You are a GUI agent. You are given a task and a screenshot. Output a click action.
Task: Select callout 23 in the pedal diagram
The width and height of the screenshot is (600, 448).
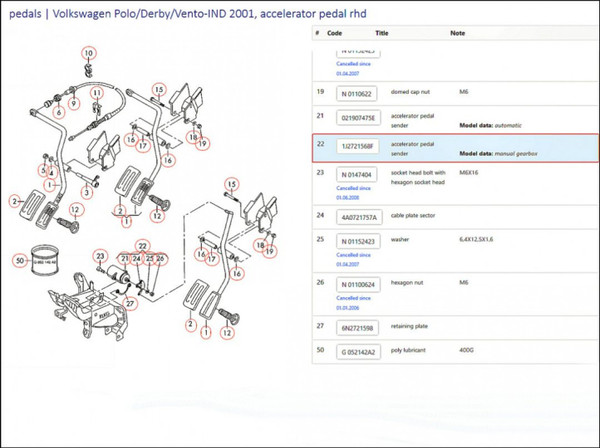point(100,257)
